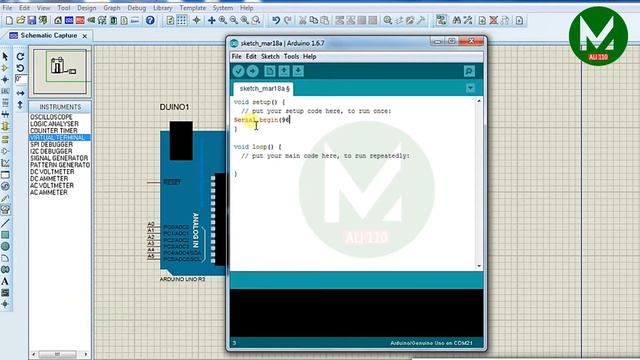Click the Zoom In magnifier icon
The height and width of the screenshot is (360, 640).
pos(223,20)
